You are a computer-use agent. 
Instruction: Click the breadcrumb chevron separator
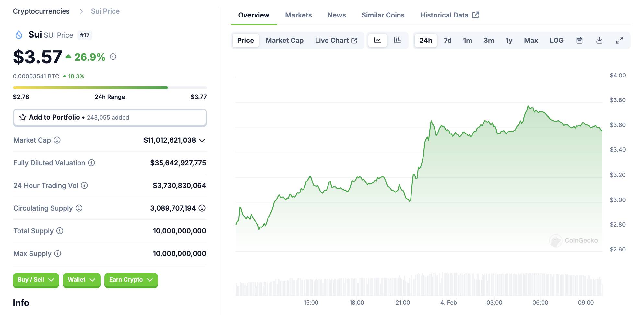pos(81,11)
